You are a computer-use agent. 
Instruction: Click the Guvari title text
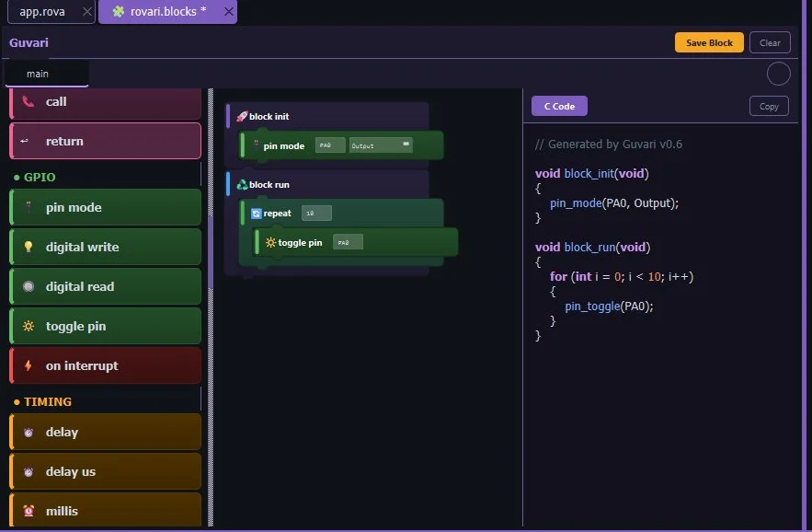coord(29,43)
